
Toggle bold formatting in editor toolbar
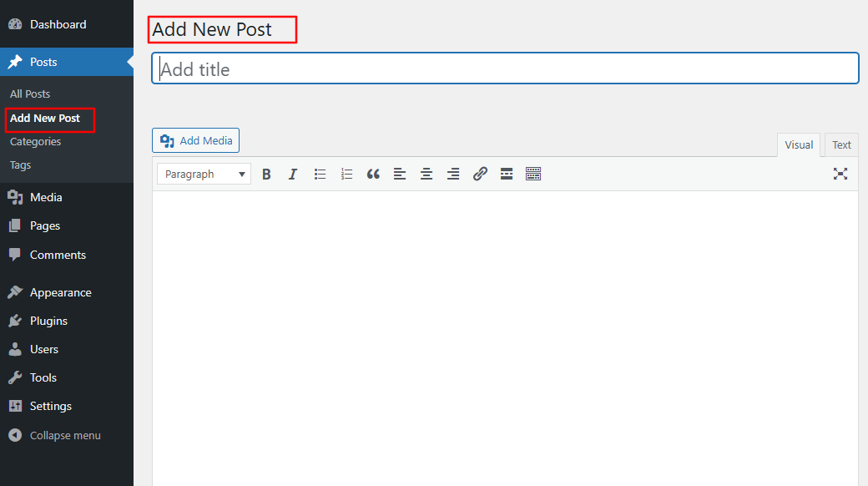coord(266,174)
